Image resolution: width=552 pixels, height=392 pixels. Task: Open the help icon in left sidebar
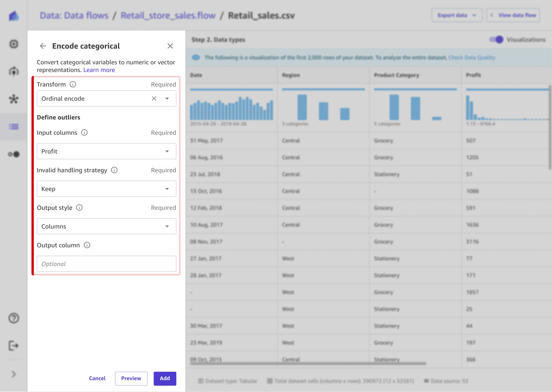(14, 318)
